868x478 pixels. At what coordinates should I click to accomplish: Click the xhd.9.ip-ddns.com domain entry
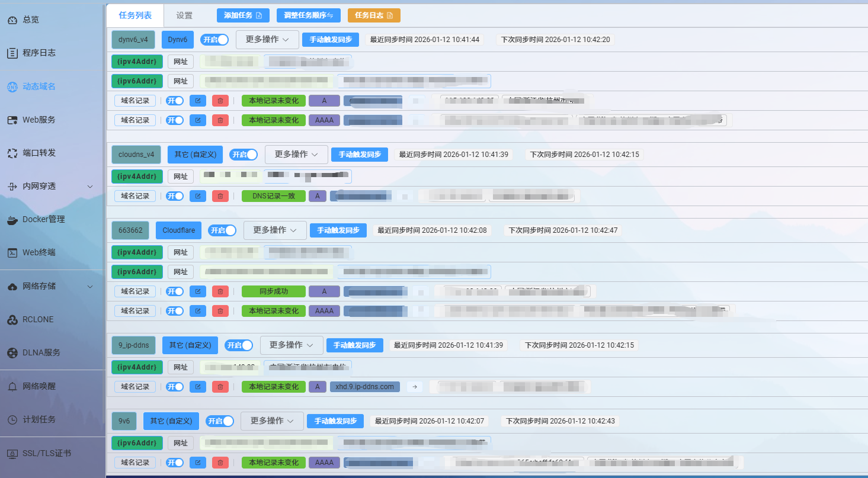click(x=364, y=386)
